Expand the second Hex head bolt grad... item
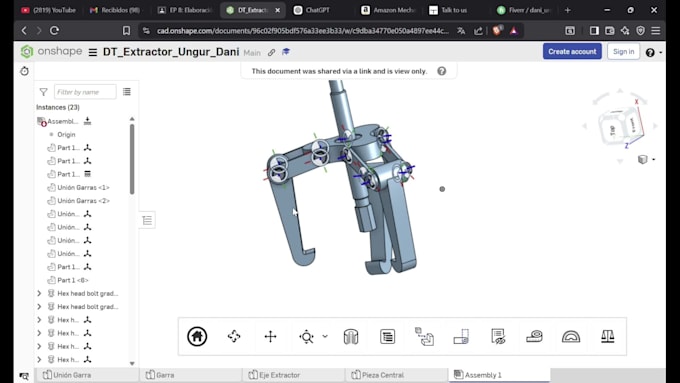The width and height of the screenshot is (680, 383). click(x=39, y=307)
